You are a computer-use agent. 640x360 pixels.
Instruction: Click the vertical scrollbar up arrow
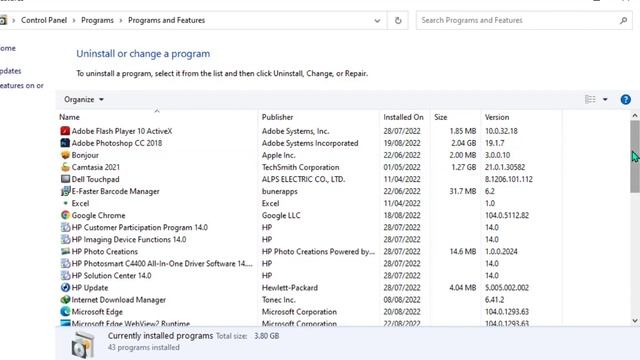635,116
